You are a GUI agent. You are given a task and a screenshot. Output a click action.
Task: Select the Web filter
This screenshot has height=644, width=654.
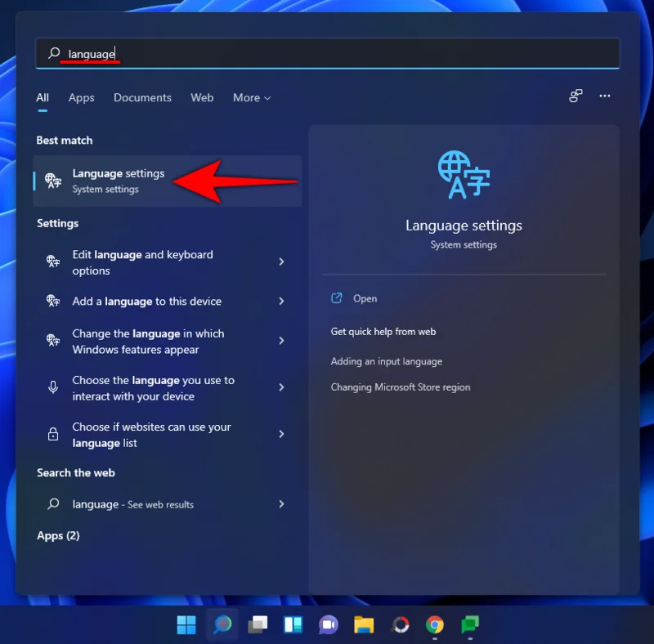pyautogui.click(x=202, y=97)
